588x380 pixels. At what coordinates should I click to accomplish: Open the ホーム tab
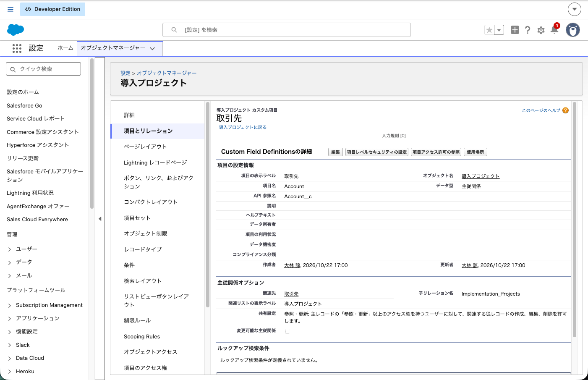[65, 48]
